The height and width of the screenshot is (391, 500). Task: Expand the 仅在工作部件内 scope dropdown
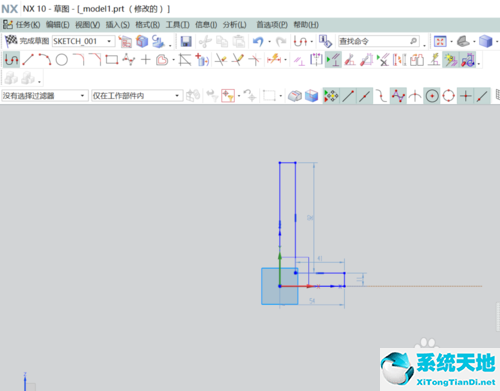tap(137, 96)
